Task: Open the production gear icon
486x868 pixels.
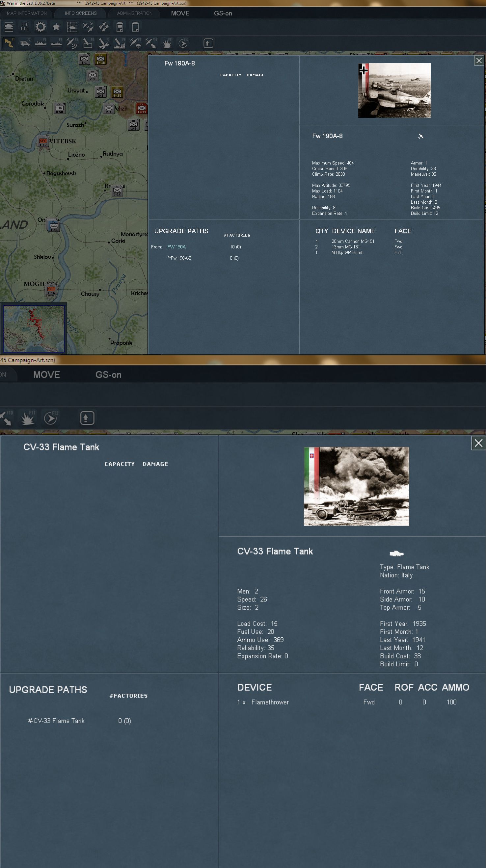Action: [40, 27]
